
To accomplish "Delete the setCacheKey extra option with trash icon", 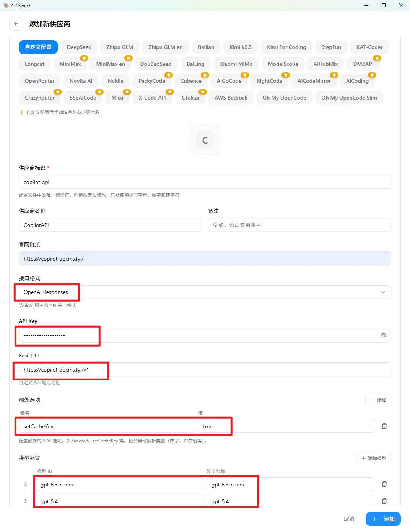I will point(384,426).
